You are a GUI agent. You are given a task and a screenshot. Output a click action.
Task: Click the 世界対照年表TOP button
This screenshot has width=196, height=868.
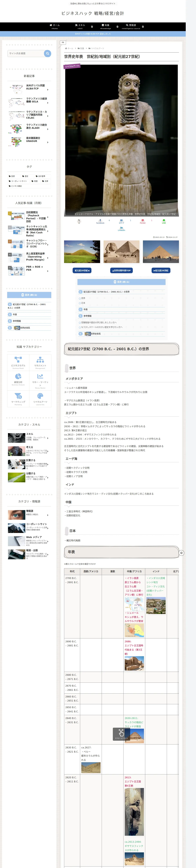point(121,271)
